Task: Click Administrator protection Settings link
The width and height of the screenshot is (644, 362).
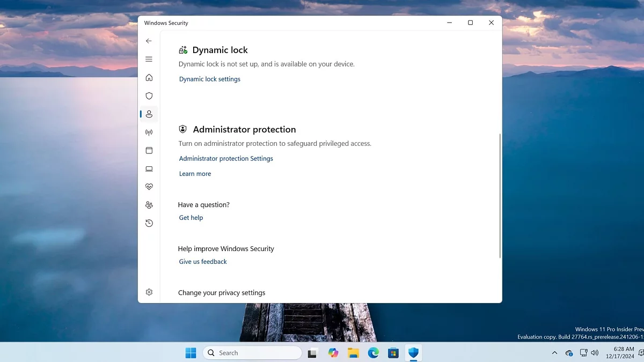Action: pyautogui.click(x=226, y=159)
